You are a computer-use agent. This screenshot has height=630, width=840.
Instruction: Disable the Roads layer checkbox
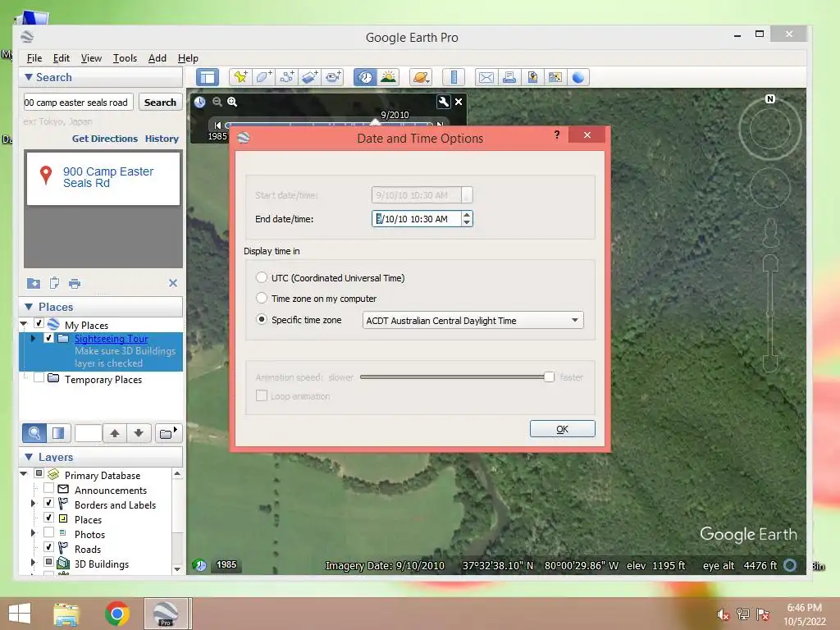click(48, 547)
